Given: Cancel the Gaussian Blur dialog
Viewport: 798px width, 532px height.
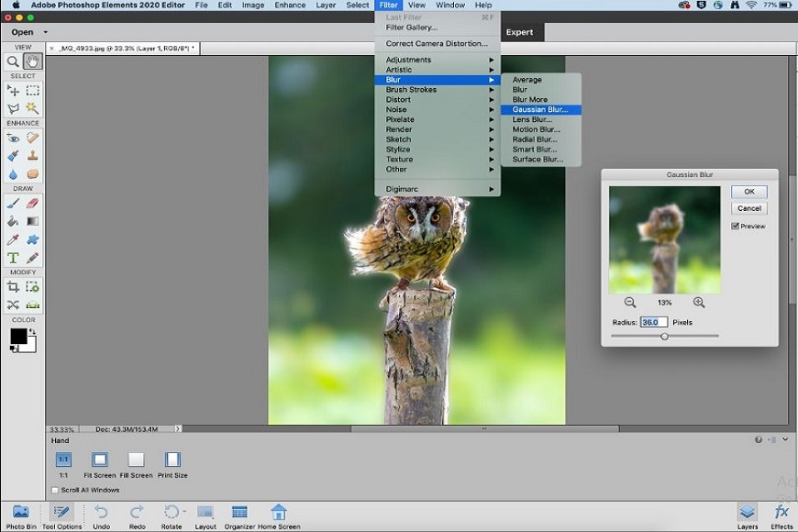Looking at the screenshot, I should 748,208.
